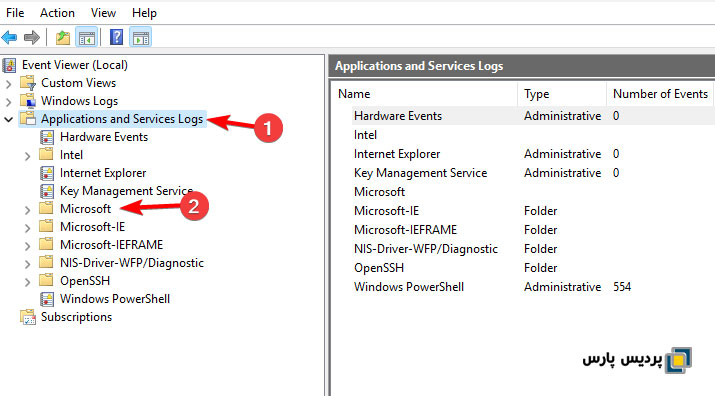Image resolution: width=715 pixels, height=396 pixels.
Task: Click the Microsoft-IE folder icon in tree
Action: (x=46, y=226)
